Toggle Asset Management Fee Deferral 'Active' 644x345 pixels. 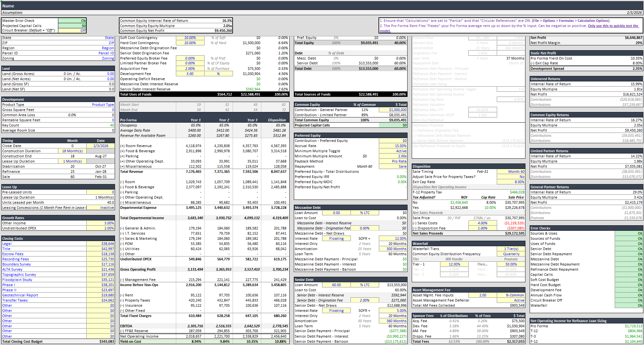coord(511,300)
